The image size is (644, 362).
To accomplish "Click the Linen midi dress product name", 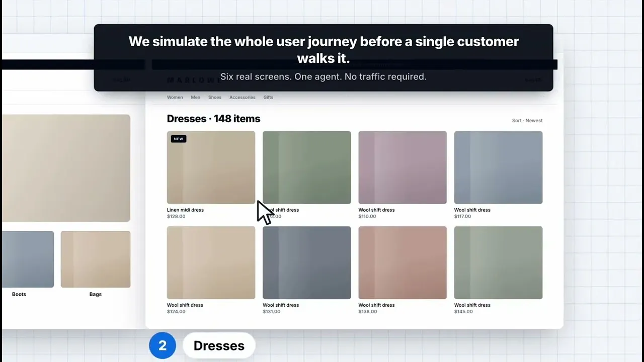I will tap(185, 210).
